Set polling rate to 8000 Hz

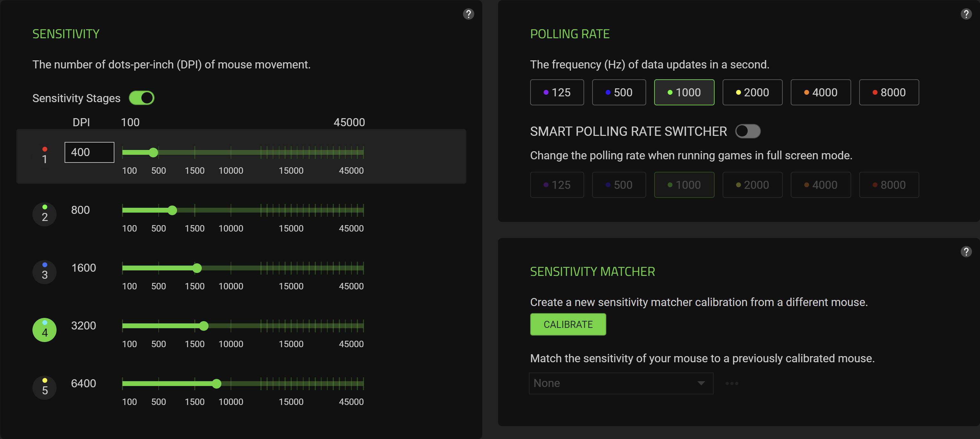(889, 92)
